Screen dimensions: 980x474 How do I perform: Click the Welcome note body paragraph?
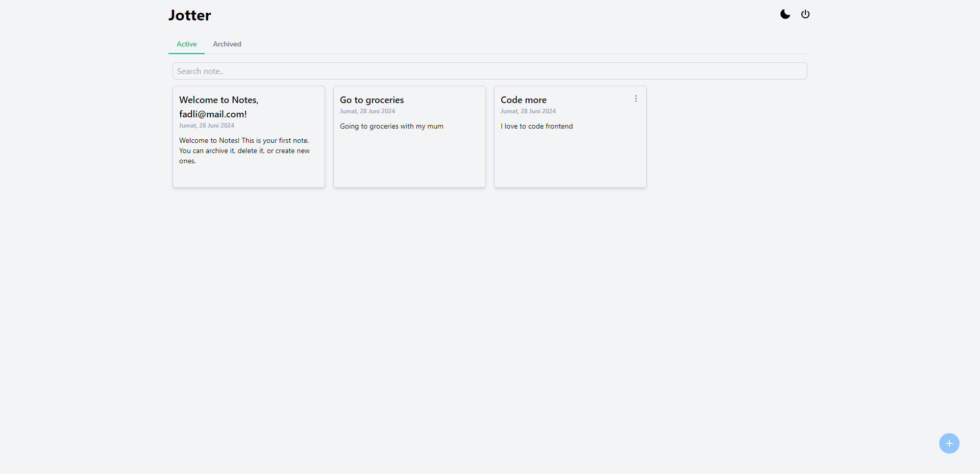point(244,151)
